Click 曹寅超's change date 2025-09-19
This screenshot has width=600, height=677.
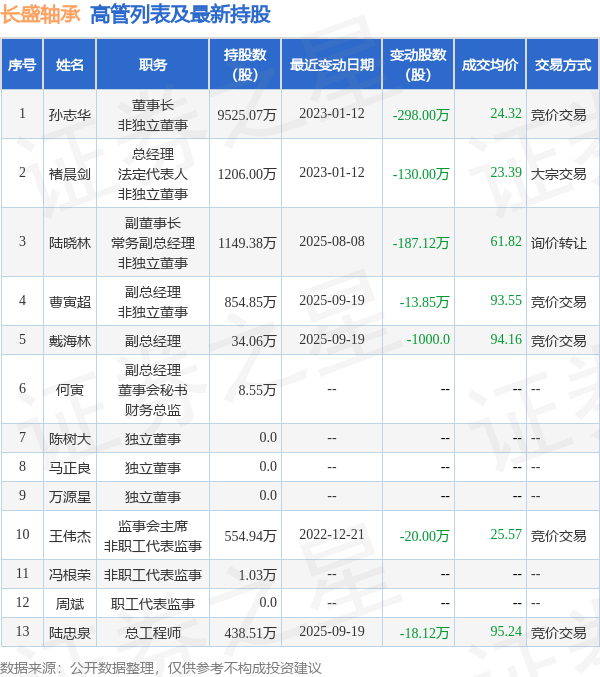(x=332, y=301)
